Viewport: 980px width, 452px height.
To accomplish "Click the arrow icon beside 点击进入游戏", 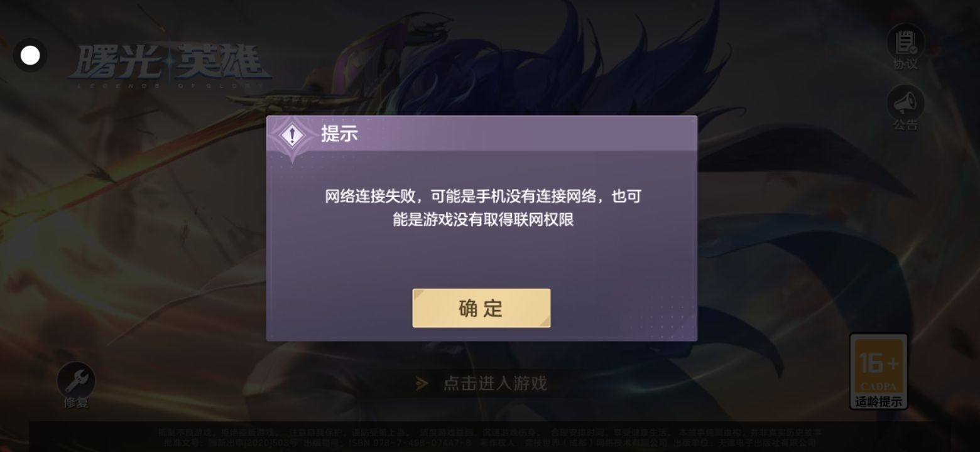I will pyautogui.click(x=422, y=383).
